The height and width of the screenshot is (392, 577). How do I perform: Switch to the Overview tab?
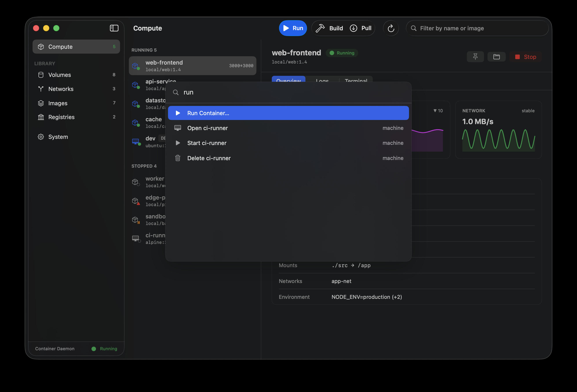coord(288,79)
